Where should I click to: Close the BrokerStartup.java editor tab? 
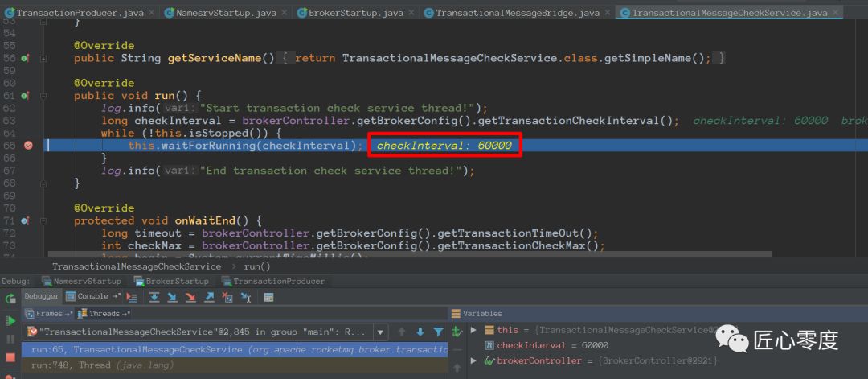point(411,12)
